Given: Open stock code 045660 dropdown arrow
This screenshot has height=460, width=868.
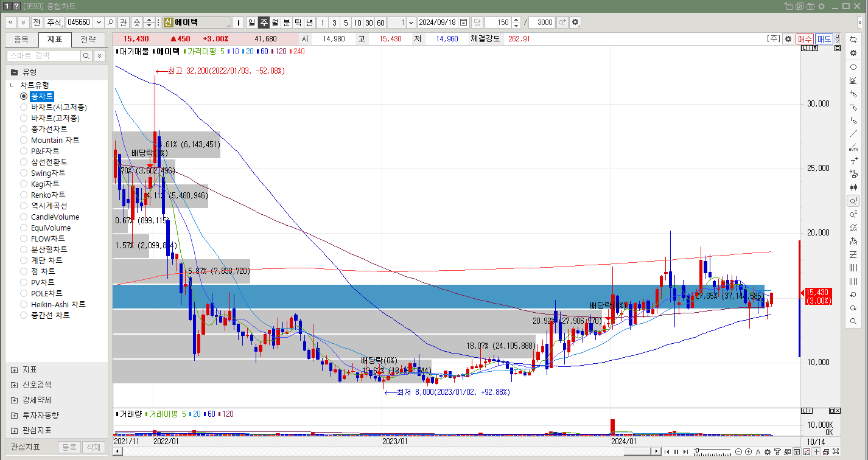Looking at the screenshot, I should [x=99, y=23].
